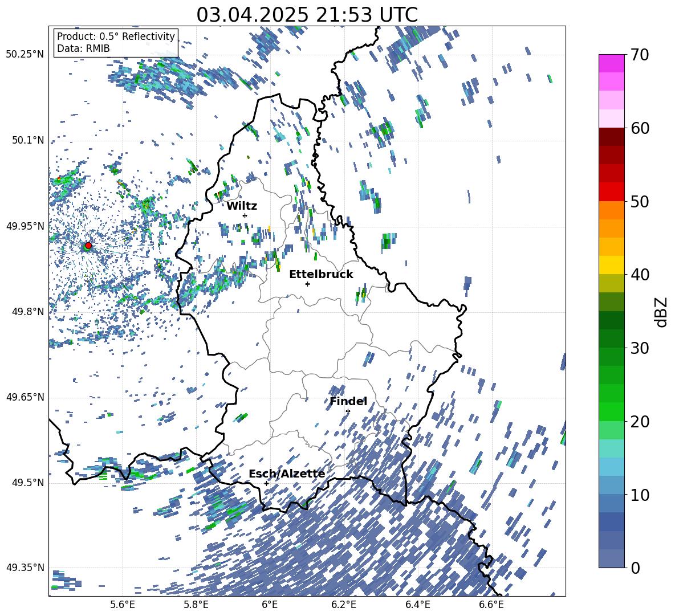675x616 pixels.
Task: Click the 49.35°N latitude label
Action: click(25, 568)
